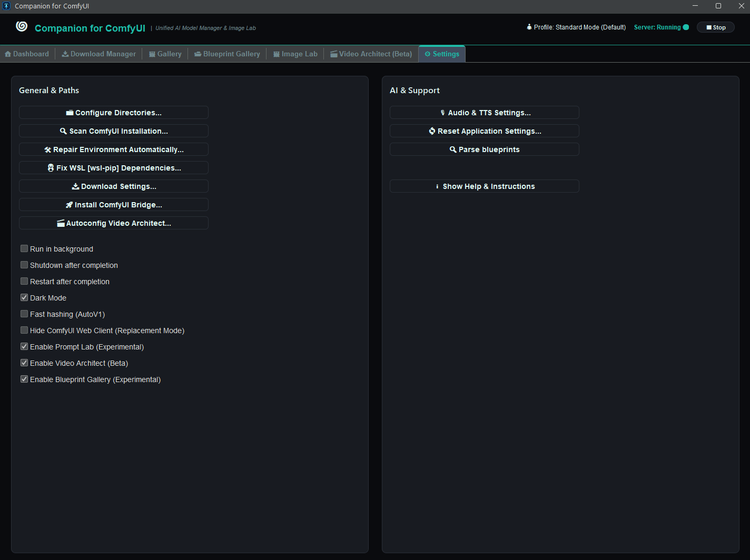
Task: Check Hide ComfyUI Web Client option
Action: point(24,330)
